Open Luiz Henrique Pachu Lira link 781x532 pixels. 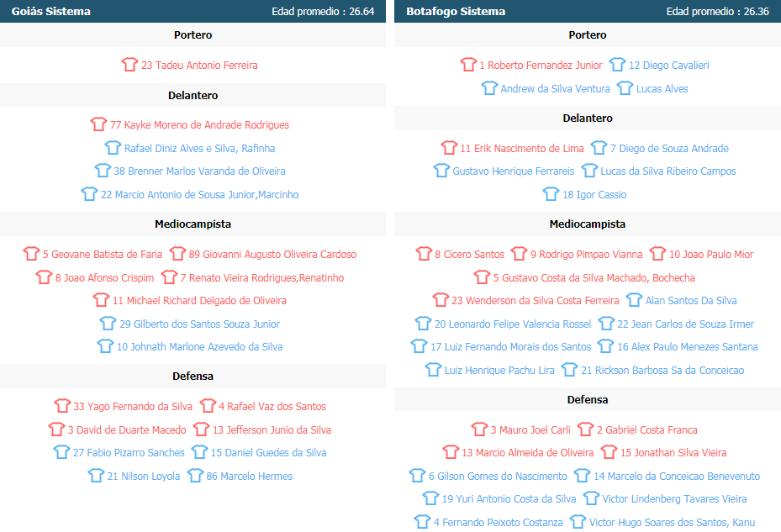499,370
